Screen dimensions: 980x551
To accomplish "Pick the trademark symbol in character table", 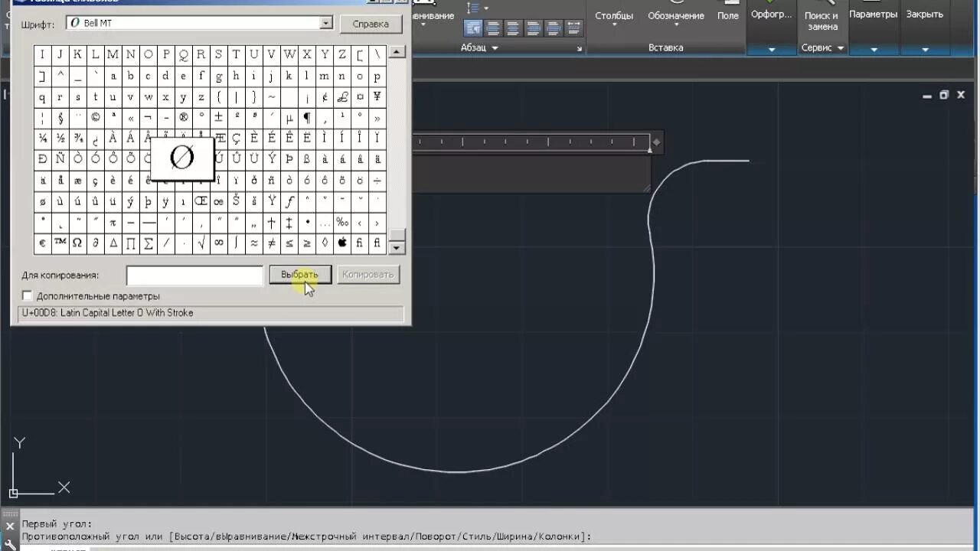I will coord(60,243).
